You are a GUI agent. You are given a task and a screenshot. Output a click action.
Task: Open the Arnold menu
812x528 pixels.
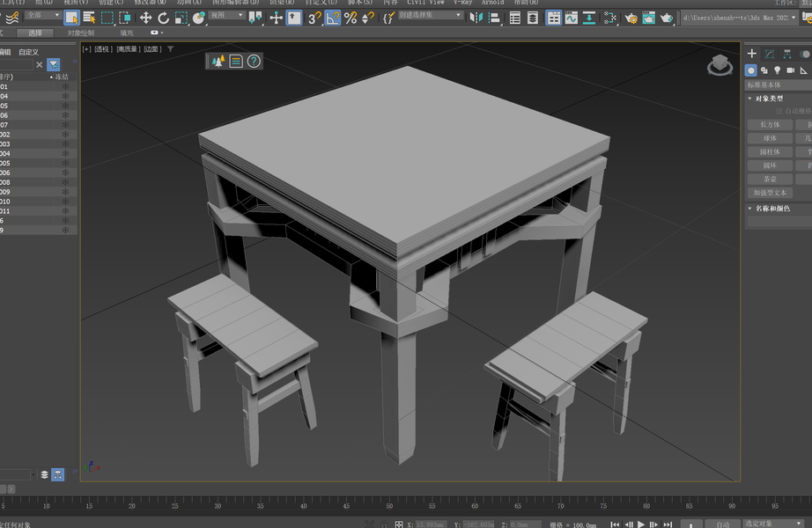click(x=492, y=3)
